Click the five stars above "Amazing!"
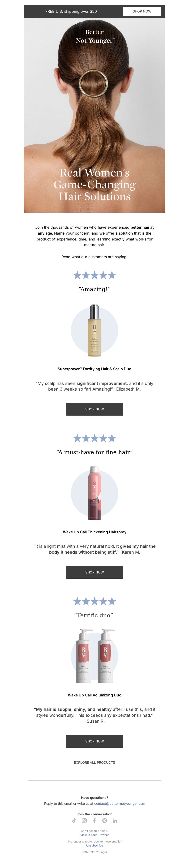The image size is (189, 868). pyautogui.click(x=94, y=275)
